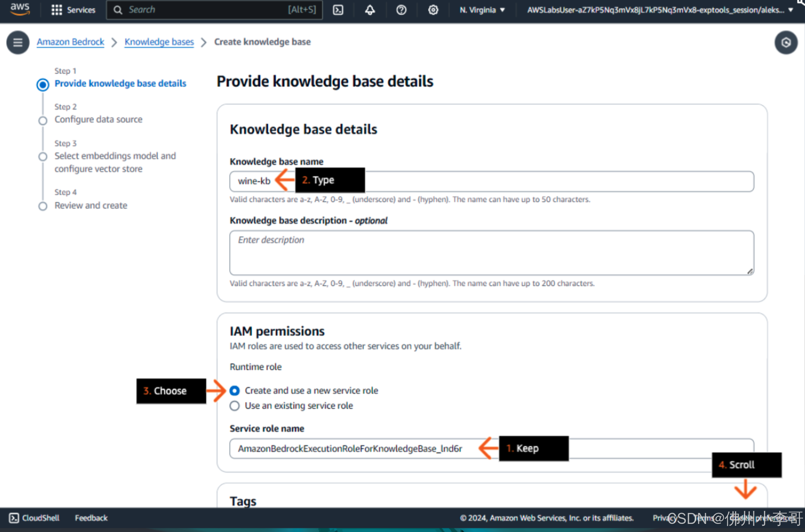Viewport: 805px width, 532px height.
Task: Click the description textarea resize handle
Action: click(750, 271)
